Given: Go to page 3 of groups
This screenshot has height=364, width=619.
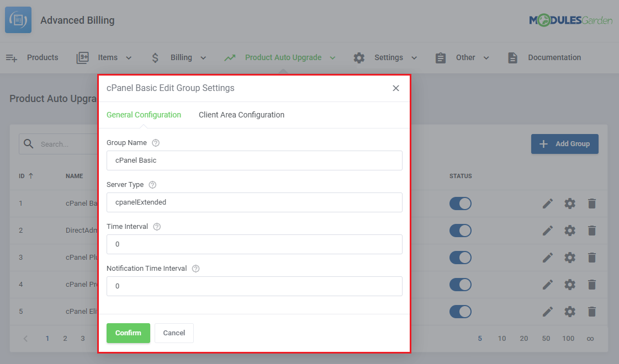Looking at the screenshot, I should 82,339.
